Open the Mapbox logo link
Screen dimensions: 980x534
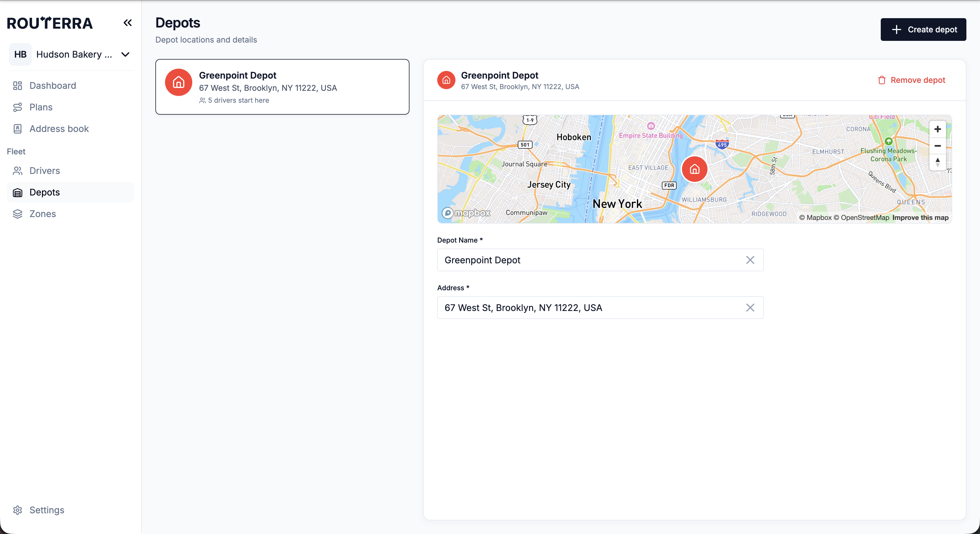tap(466, 213)
